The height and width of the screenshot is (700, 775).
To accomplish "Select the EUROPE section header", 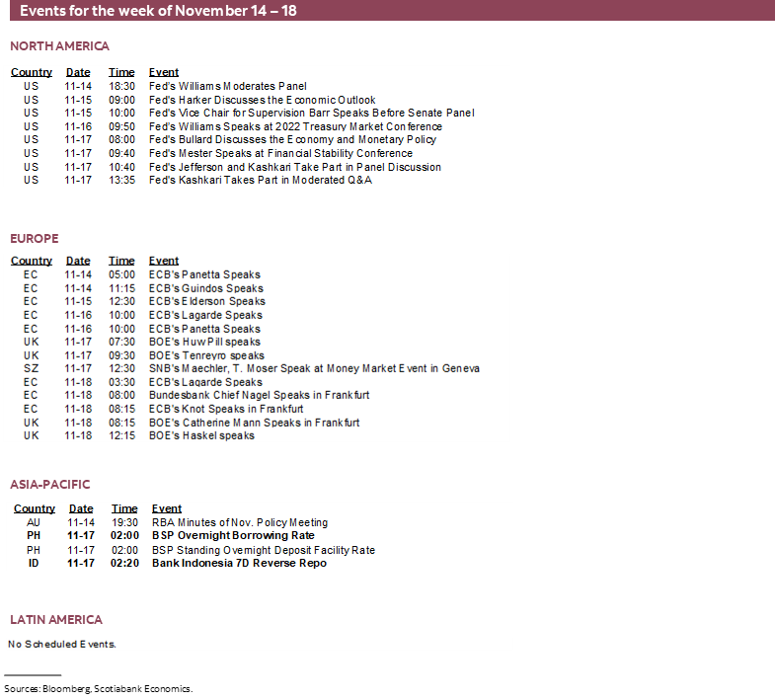I will pos(35,239).
